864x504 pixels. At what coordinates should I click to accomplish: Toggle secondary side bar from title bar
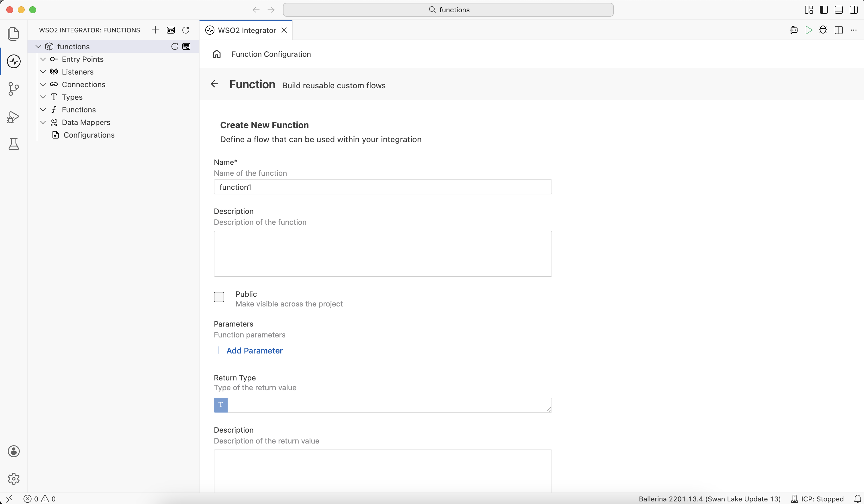click(x=854, y=9)
